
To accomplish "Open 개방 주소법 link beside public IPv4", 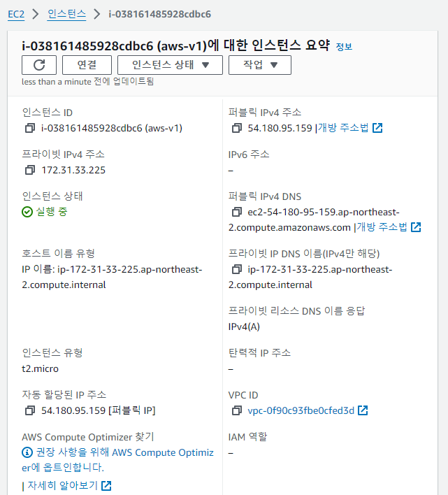I will click(350, 128).
